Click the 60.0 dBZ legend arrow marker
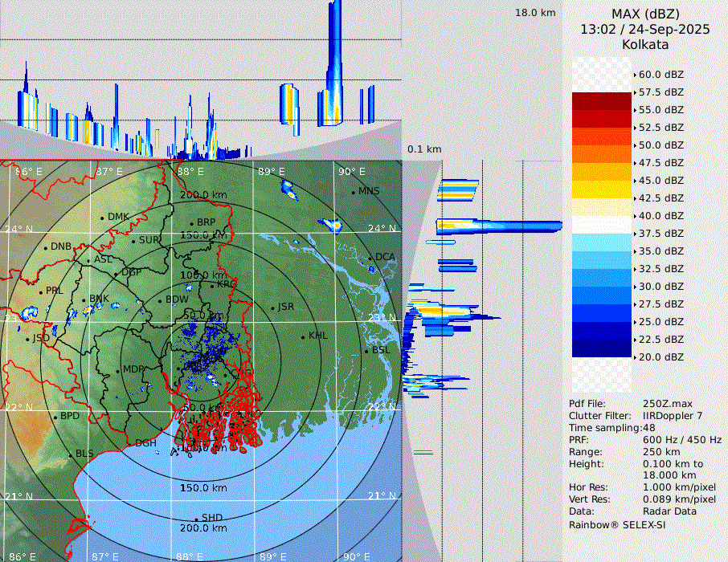This screenshot has width=728, height=562. pyautogui.click(x=636, y=75)
